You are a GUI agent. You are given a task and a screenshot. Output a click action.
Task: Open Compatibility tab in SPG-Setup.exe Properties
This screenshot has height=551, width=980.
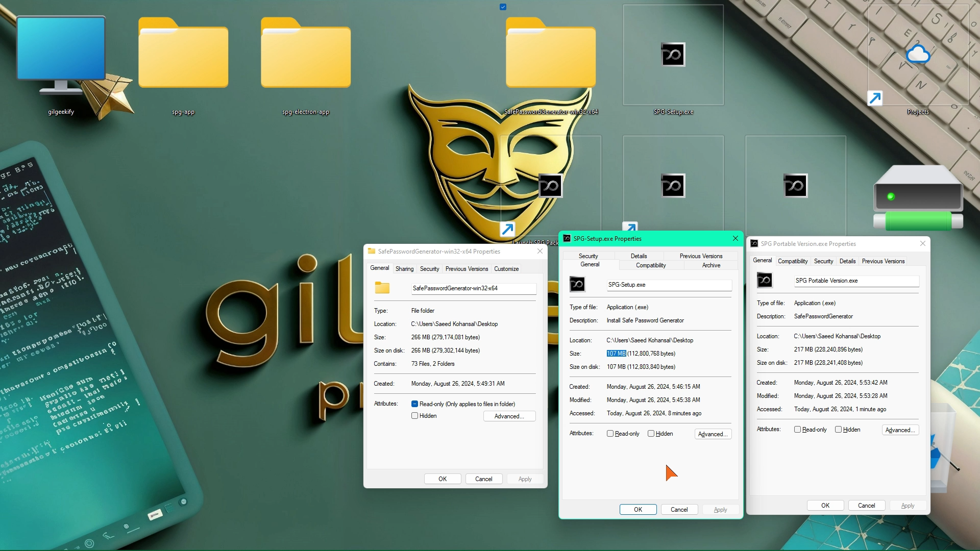[x=651, y=265]
